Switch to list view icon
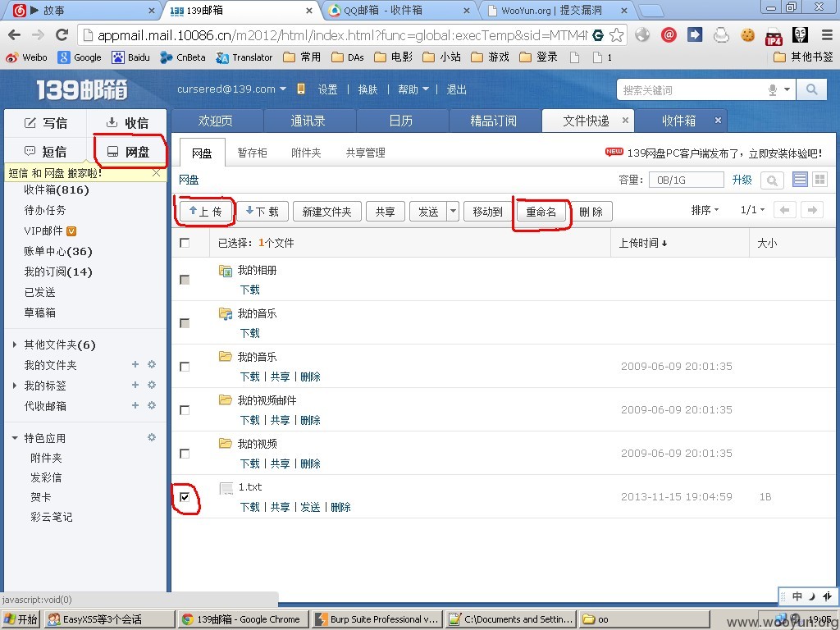Viewport: 840px width, 630px height. tap(800, 180)
